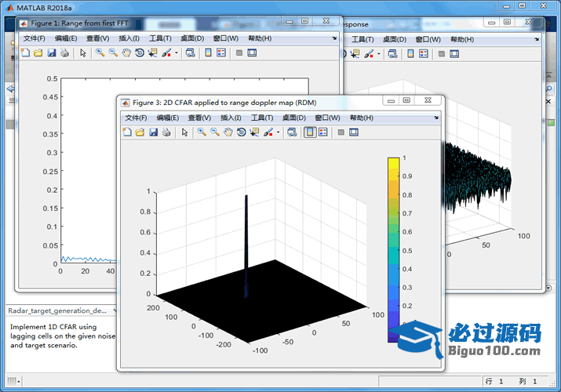Open 工具(T) menu in the back figure window
This screenshot has height=392, width=561.
pos(362,39)
